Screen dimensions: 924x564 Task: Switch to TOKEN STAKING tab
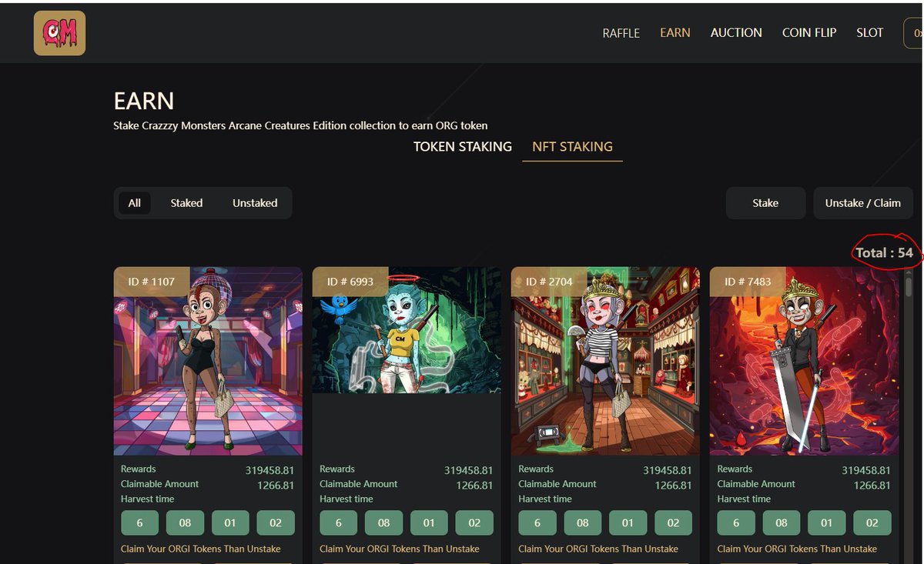click(x=463, y=146)
